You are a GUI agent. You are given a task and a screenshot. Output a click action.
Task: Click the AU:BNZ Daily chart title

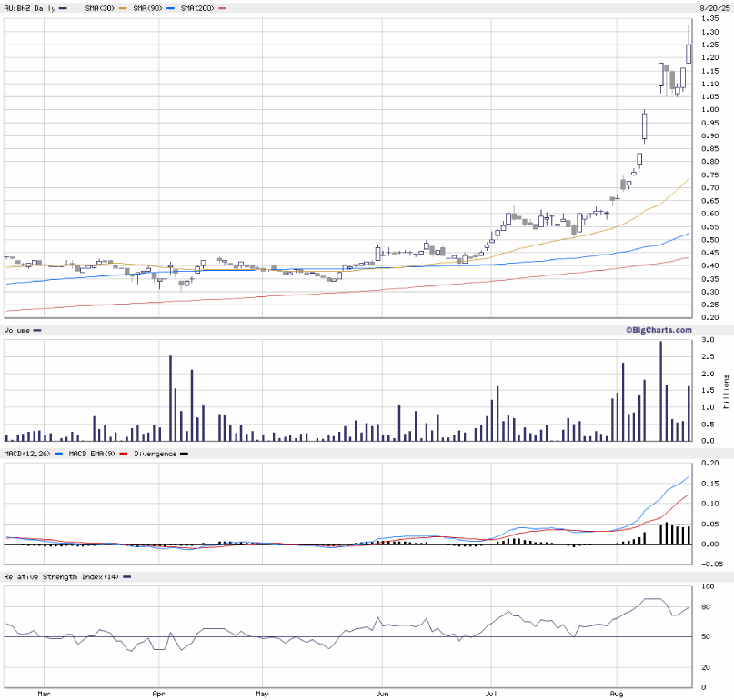coord(29,7)
